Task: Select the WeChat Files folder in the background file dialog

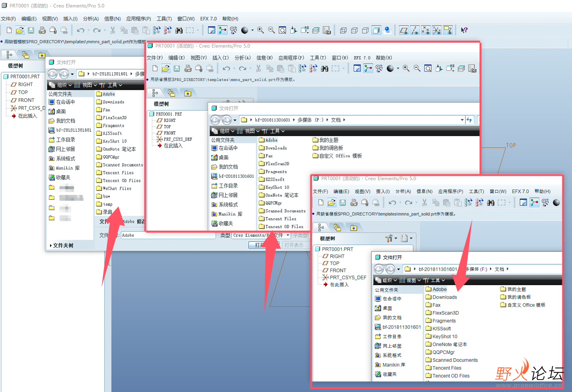Action: click(x=113, y=189)
